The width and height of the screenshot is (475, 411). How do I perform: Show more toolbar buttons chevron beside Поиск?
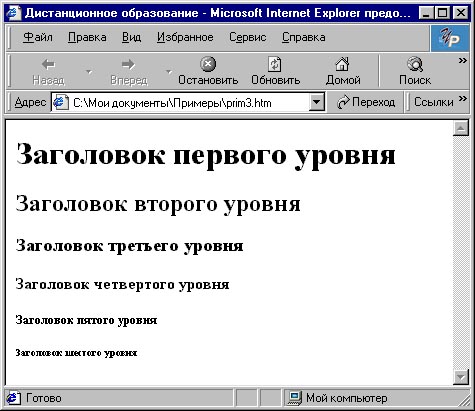[463, 61]
